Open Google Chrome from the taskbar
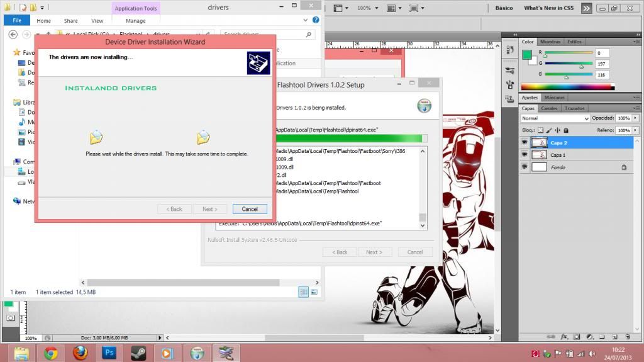 [51, 353]
